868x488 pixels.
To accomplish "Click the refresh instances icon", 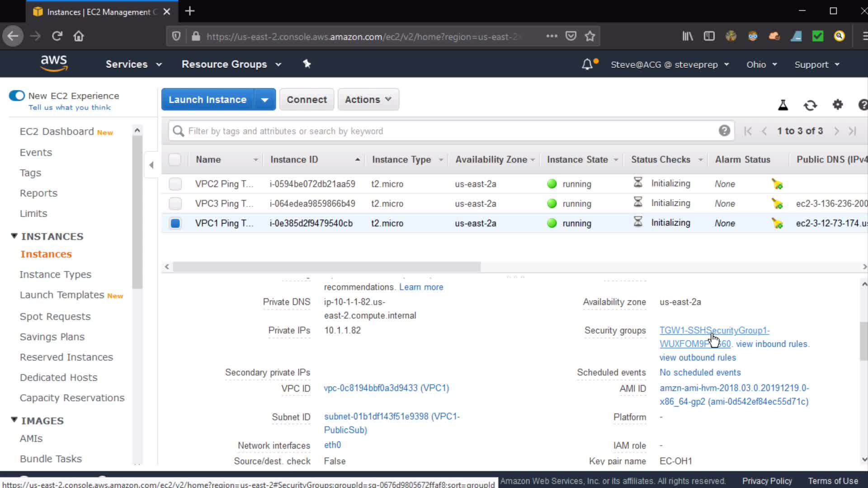I will point(810,105).
